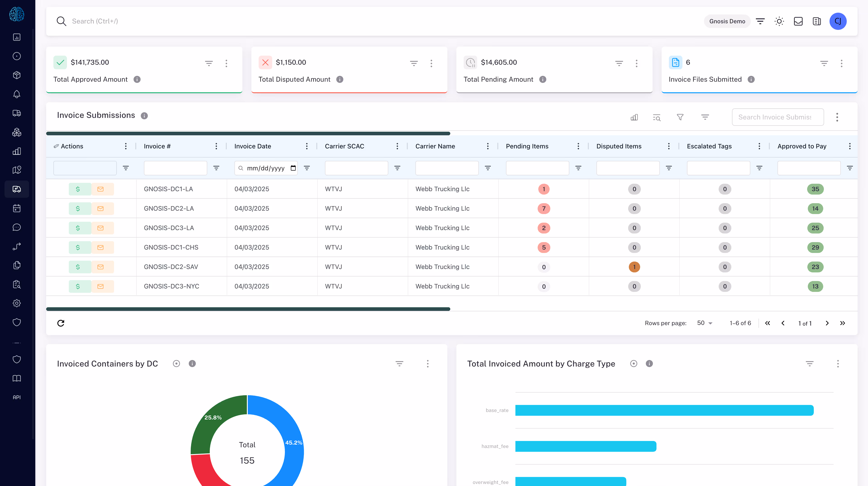This screenshot has height=486, width=868.
Task: Open the inbox icon in top bar
Action: click(x=798, y=21)
